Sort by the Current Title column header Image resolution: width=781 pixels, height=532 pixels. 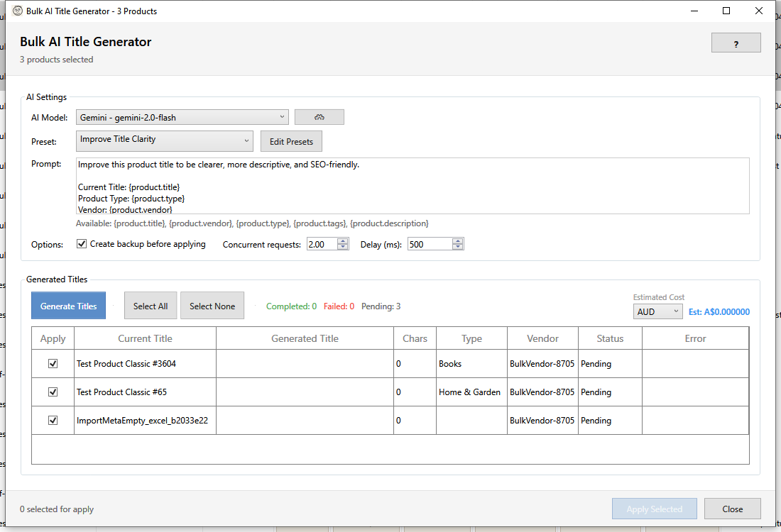pyautogui.click(x=145, y=338)
